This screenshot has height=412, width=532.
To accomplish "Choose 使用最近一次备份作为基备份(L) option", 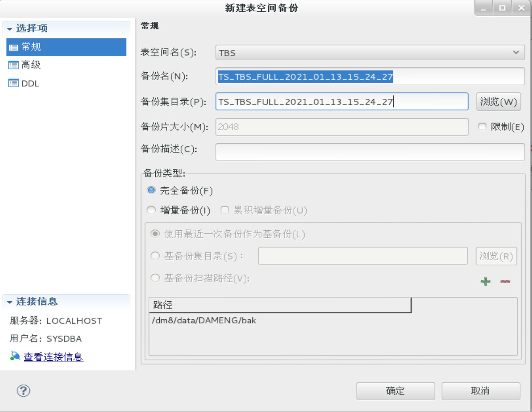I will tap(155, 234).
